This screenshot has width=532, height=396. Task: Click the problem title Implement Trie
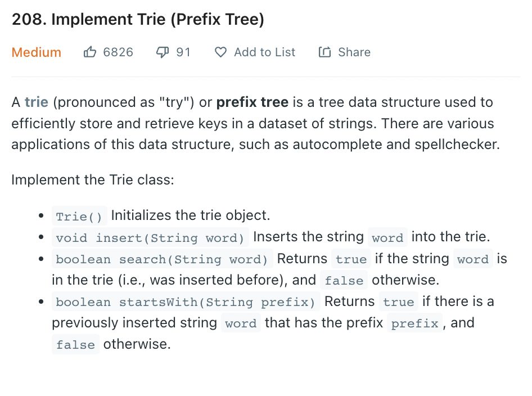coord(138,19)
